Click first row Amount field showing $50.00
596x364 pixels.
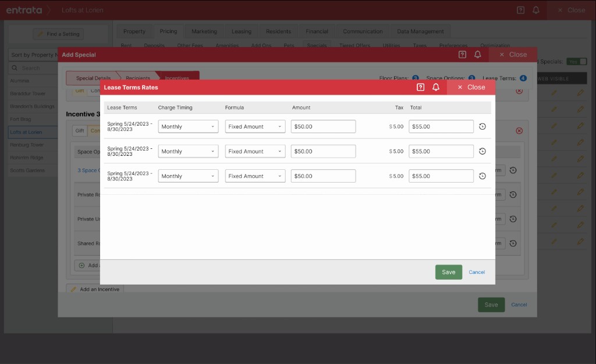click(x=323, y=126)
